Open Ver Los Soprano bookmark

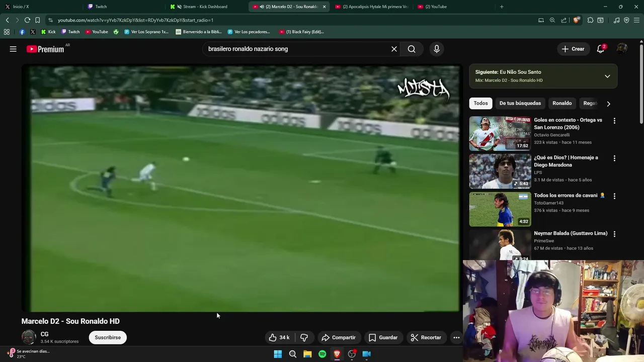click(x=146, y=32)
